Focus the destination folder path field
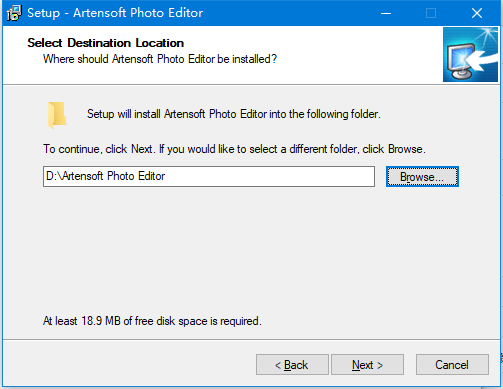 tap(209, 176)
